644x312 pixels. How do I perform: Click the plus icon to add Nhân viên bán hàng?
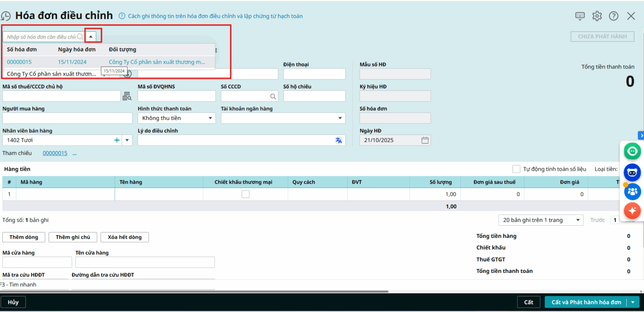click(x=117, y=140)
